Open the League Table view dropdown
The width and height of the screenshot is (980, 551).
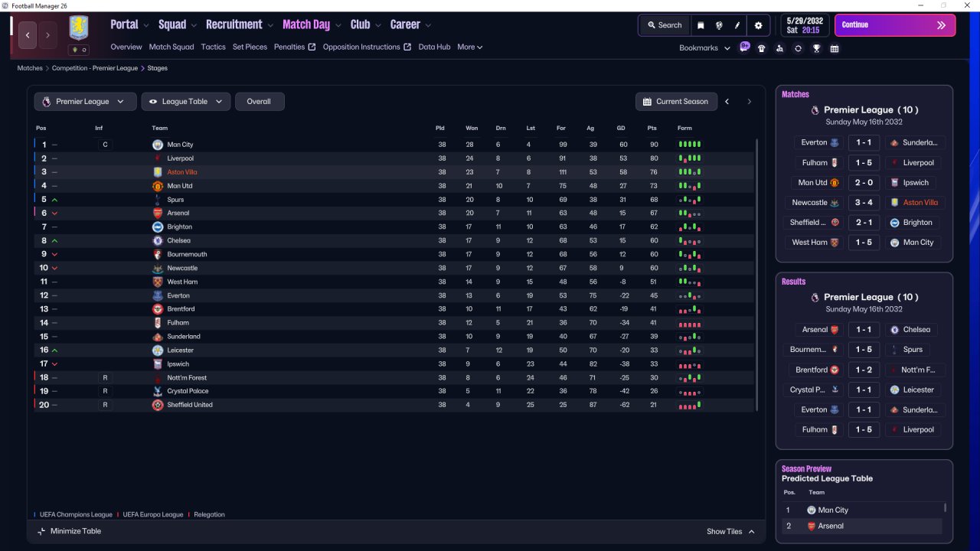click(x=186, y=102)
